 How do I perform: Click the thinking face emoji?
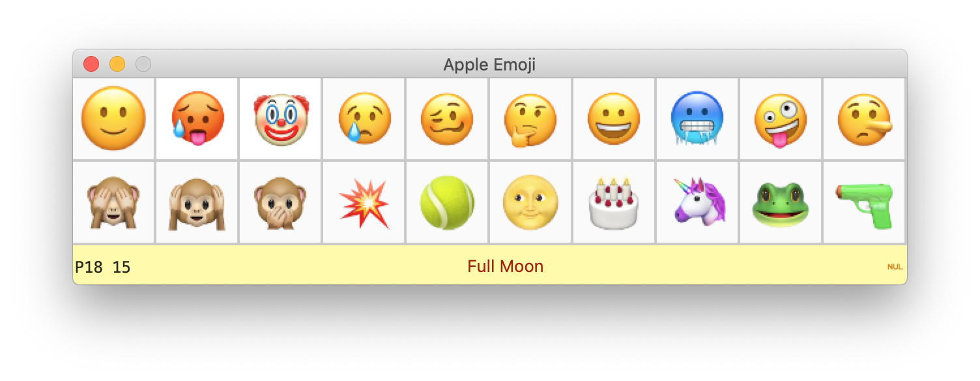(x=530, y=119)
